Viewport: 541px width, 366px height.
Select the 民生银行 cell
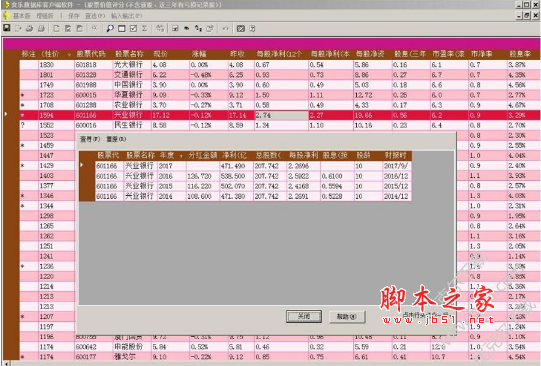pyautogui.click(x=132, y=125)
